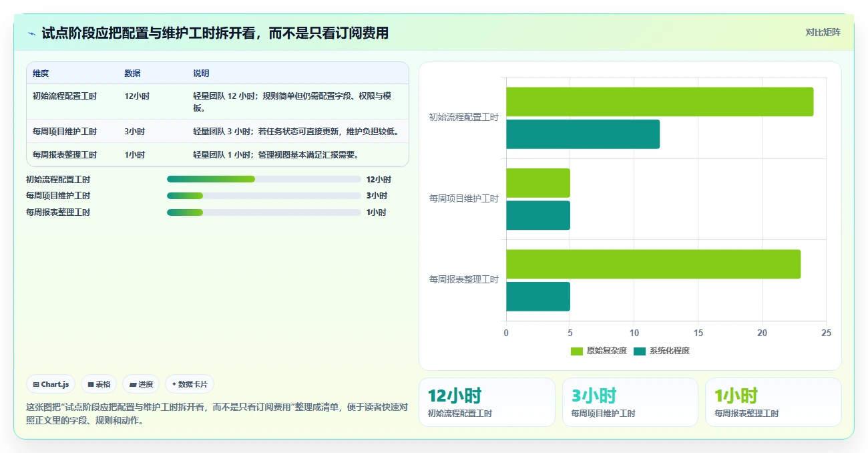868x453 pixels.
Task: Click 每周项目维护工时 teal chart bar
Action: pyautogui.click(x=538, y=215)
